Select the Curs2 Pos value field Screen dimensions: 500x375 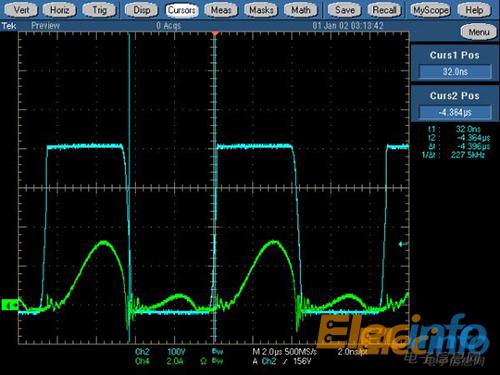click(455, 112)
